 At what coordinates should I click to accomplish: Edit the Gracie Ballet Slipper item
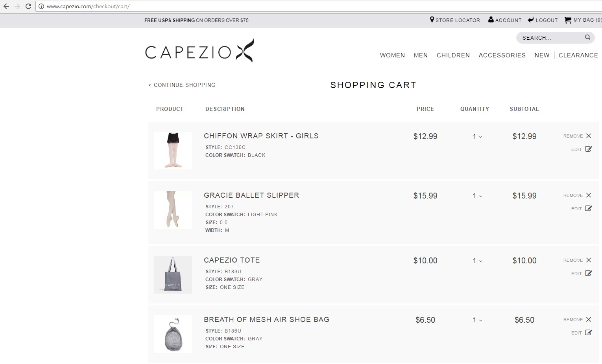[582, 209]
